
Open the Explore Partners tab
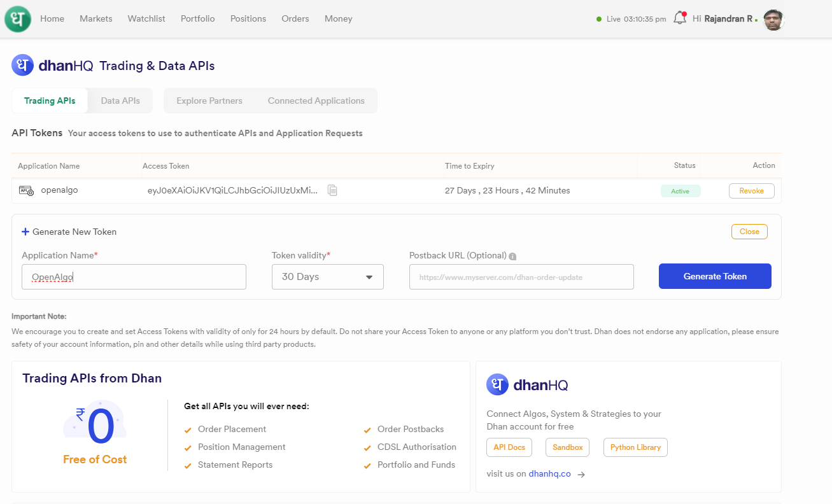(x=209, y=101)
